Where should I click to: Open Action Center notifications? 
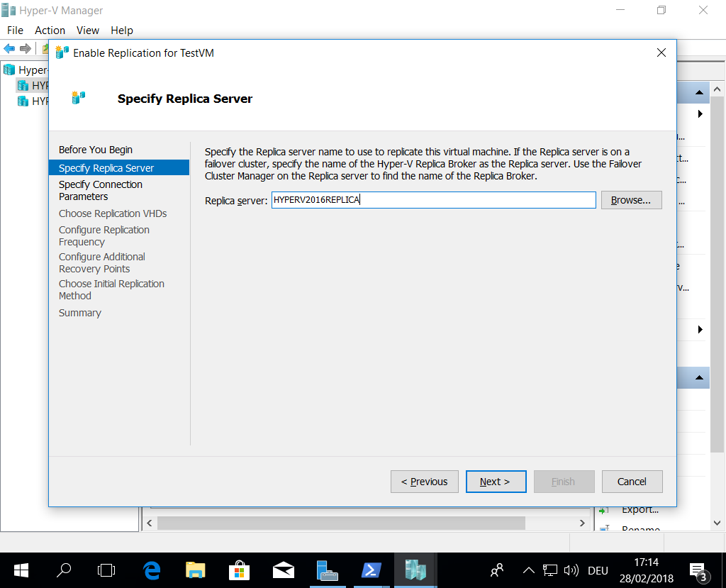[698, 571]
